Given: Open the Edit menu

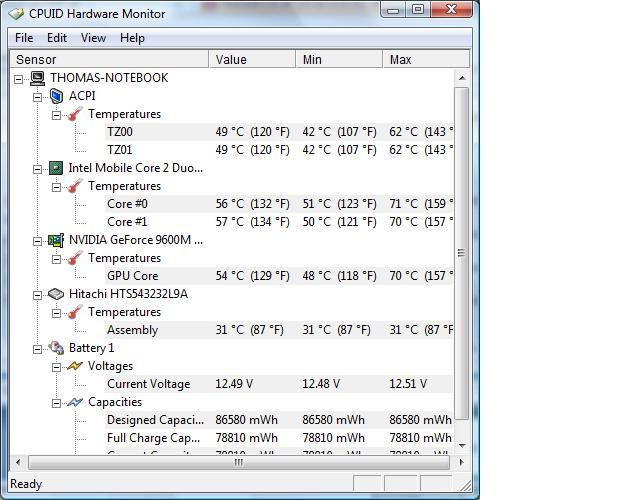Looking at the screenshot, I should pyautogui.click(x=57, y=38).
